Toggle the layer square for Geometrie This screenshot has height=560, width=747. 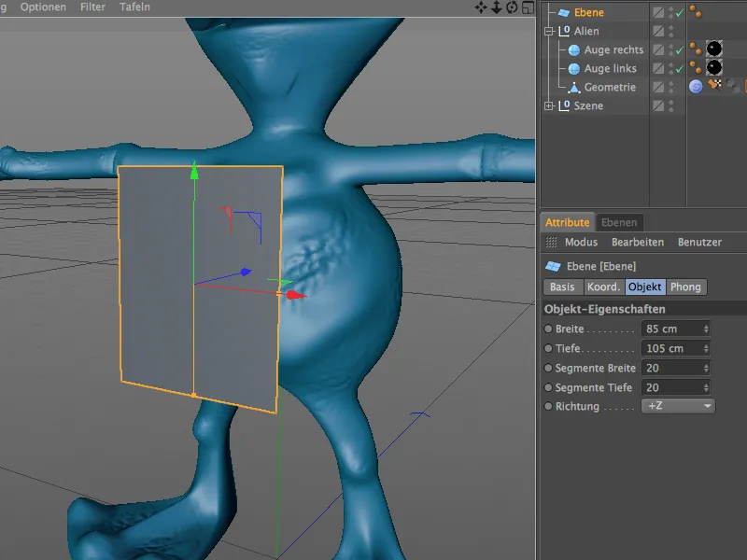click(658, 87)
